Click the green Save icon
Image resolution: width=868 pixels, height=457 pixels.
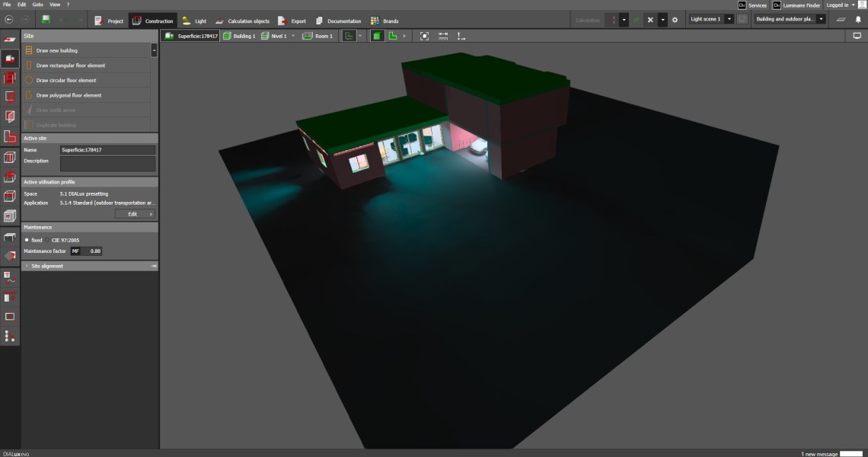pos(46,20)
